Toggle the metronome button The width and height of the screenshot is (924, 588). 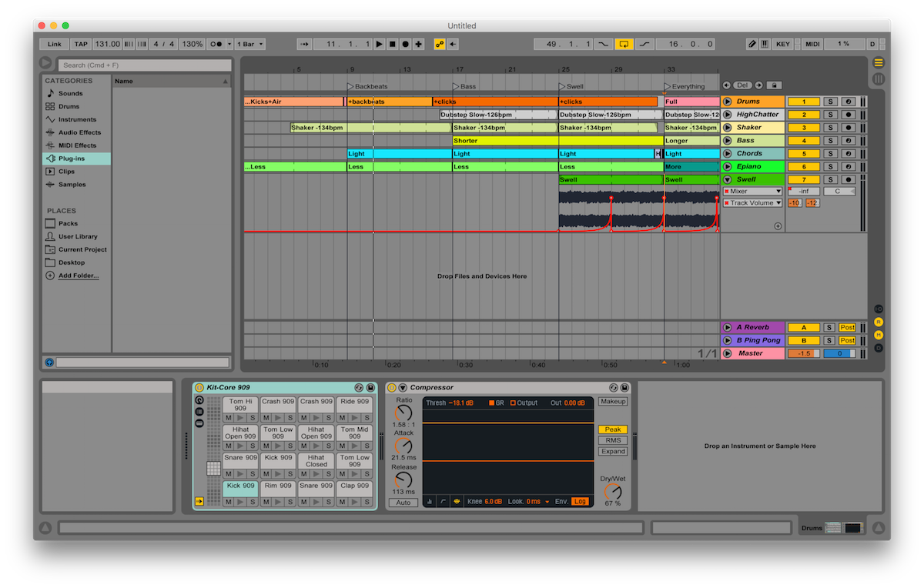point(217,44)
